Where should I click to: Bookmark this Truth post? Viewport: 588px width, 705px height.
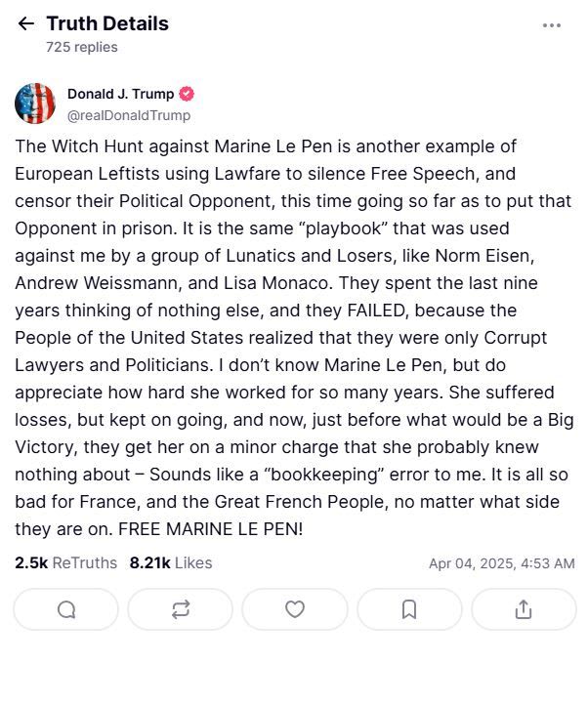pyautogui.click(x=409, y=609)
